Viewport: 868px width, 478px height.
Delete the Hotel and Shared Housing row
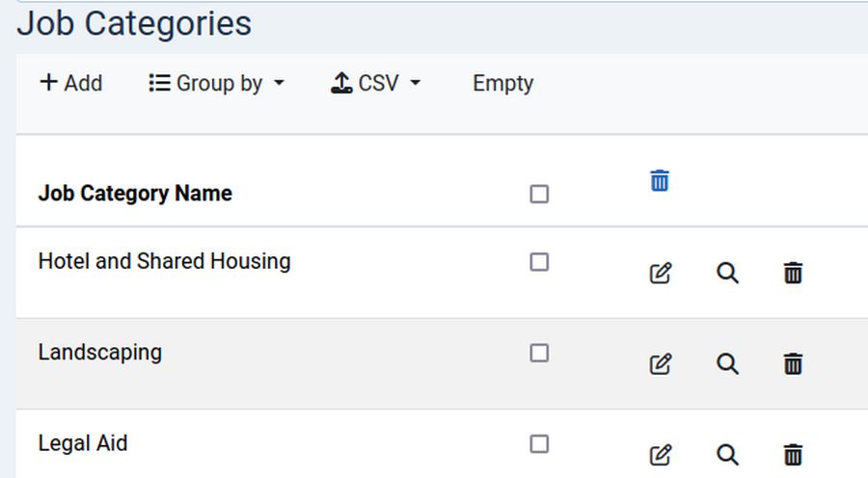pyautogui.click(x=793, y=274)
